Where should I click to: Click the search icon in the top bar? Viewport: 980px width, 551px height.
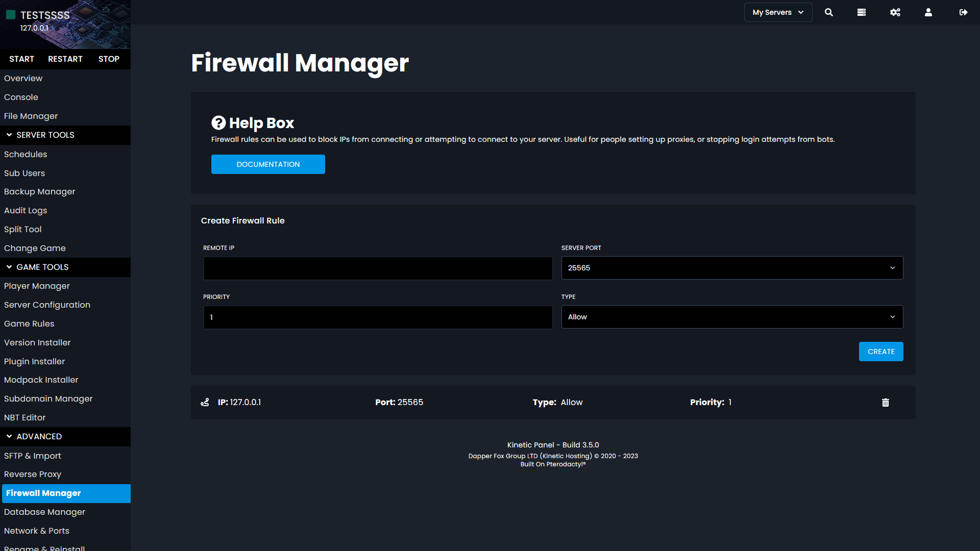pos(828,12)
